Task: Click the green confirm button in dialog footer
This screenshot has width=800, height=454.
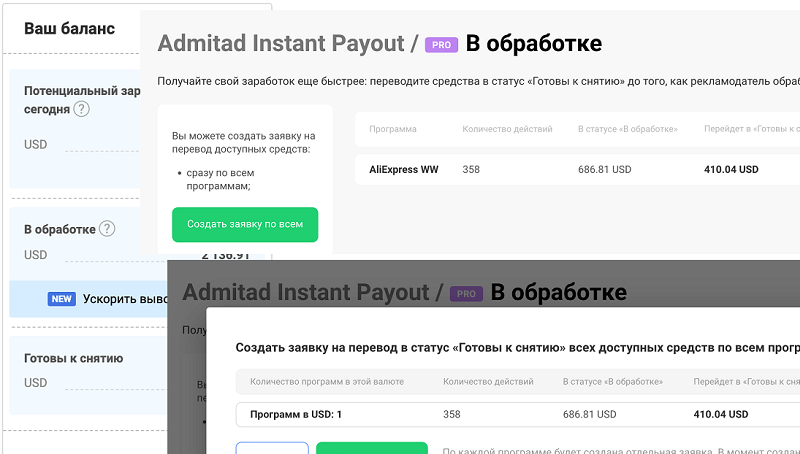Action: click(x=371, y=448)
